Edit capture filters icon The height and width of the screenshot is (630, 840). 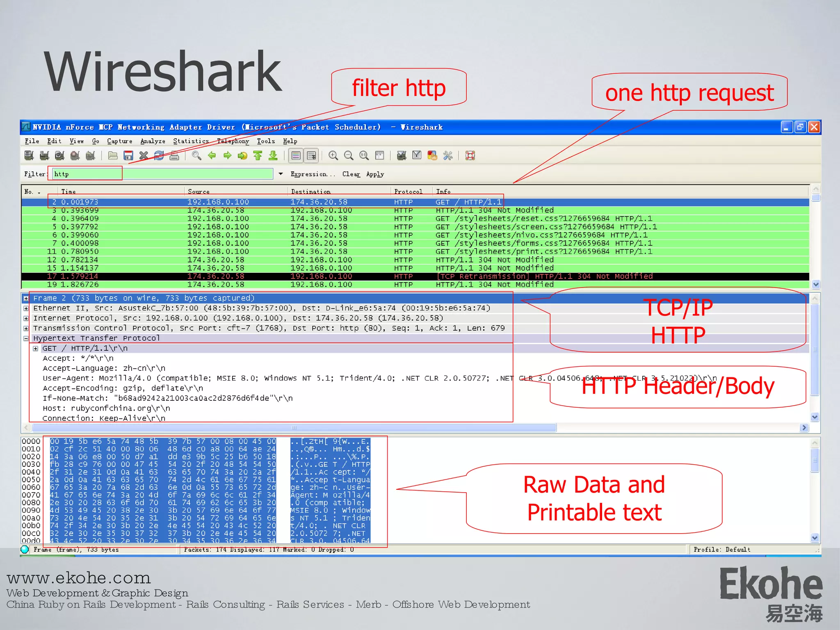[402, 155]
